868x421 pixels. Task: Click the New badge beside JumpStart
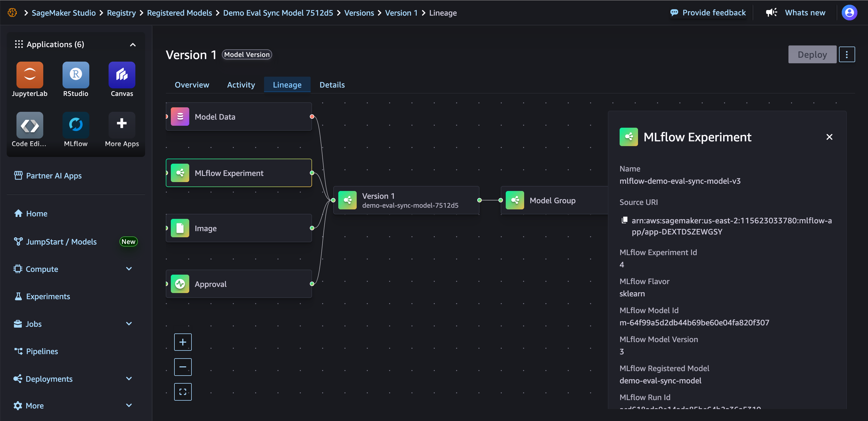(128, 242)
